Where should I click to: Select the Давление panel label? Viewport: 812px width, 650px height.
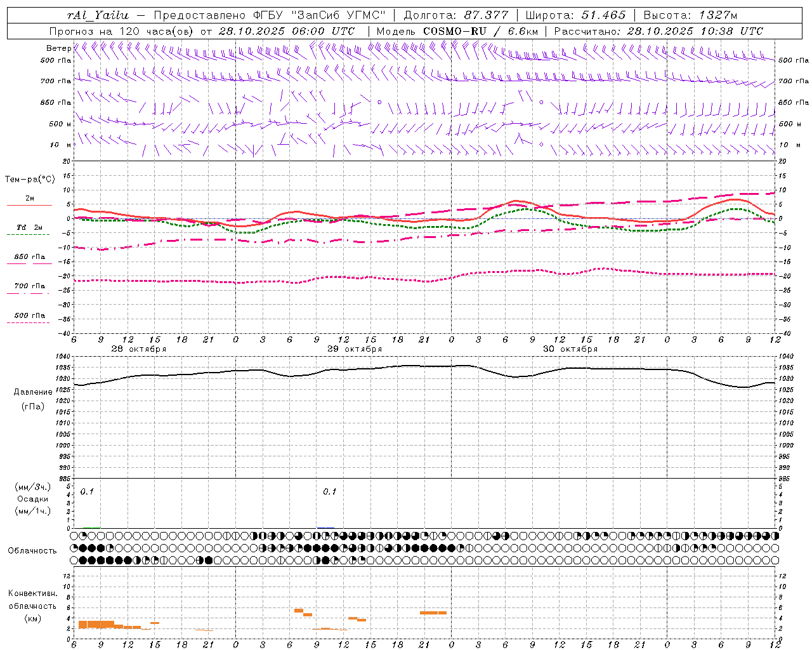33,392
